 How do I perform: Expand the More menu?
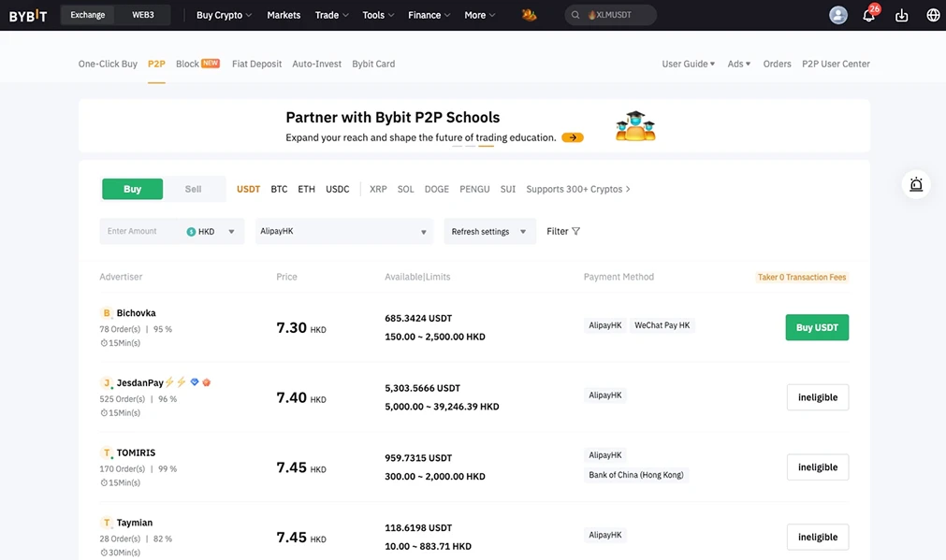(480, 15)
